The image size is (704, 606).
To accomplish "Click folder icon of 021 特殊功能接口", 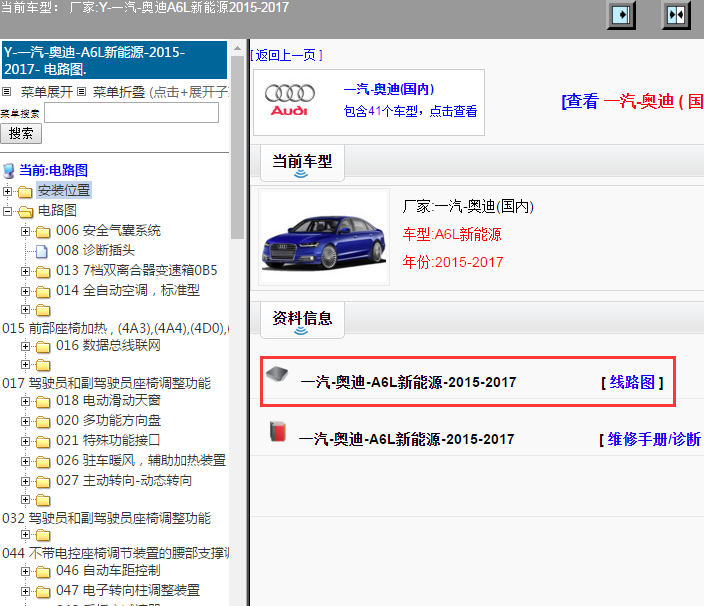I will (43, 442).
